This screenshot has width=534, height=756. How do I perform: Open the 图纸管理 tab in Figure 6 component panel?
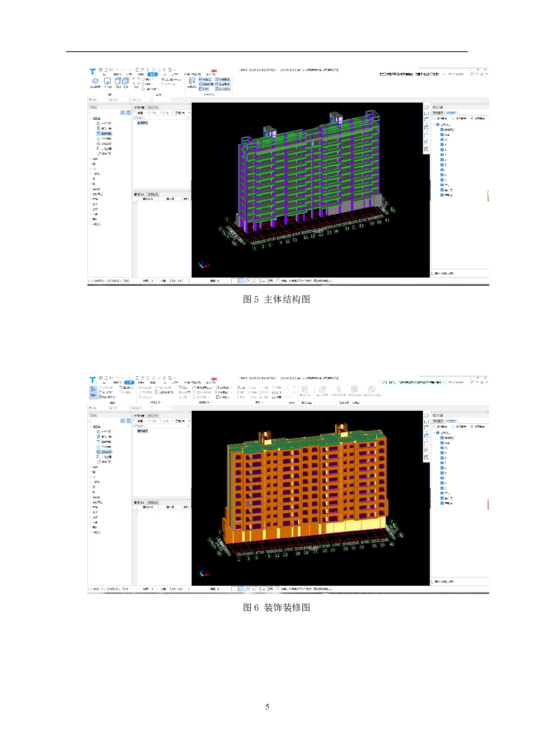(x=153, y=415)
